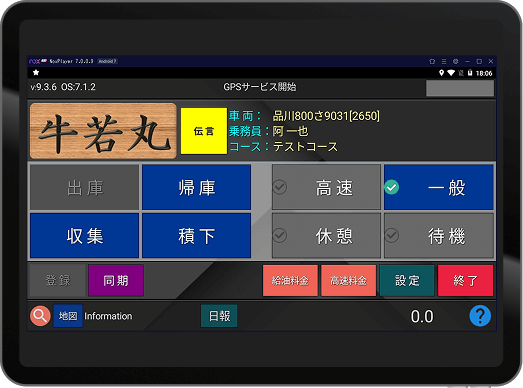Open NoxPlayer settings gear icon
The width and height of the screenshot is (523, 388).
455,61
